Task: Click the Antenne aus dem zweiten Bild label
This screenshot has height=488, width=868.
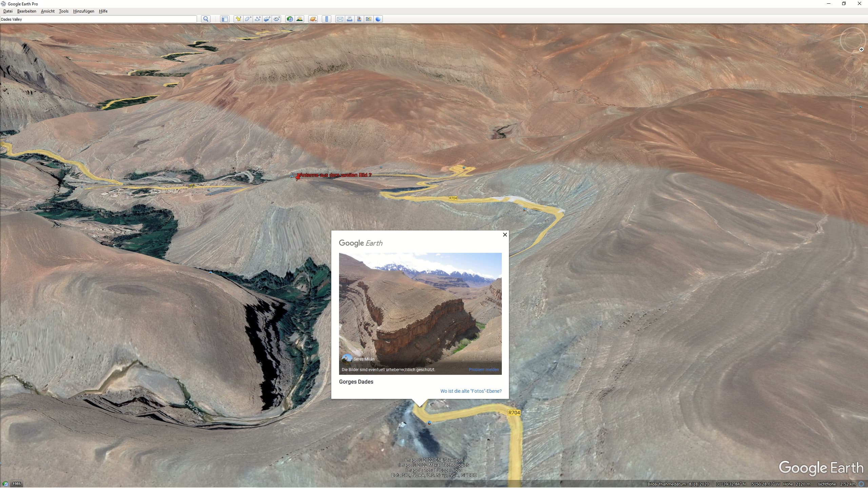Action: 336,175
